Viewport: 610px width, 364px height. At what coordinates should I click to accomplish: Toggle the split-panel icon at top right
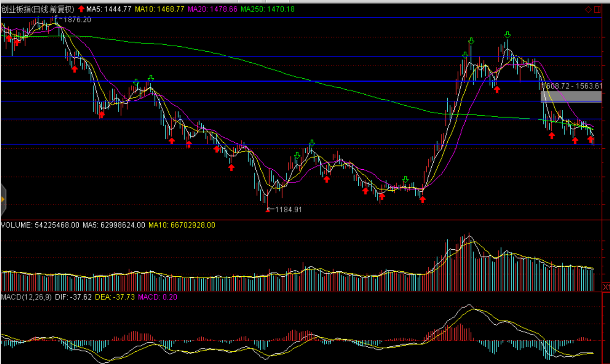point(597,9)
